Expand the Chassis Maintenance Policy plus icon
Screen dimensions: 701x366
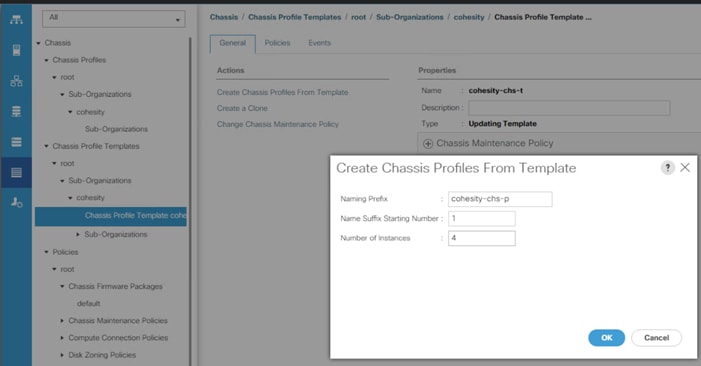pyautogui.click(x=428, y=143)
